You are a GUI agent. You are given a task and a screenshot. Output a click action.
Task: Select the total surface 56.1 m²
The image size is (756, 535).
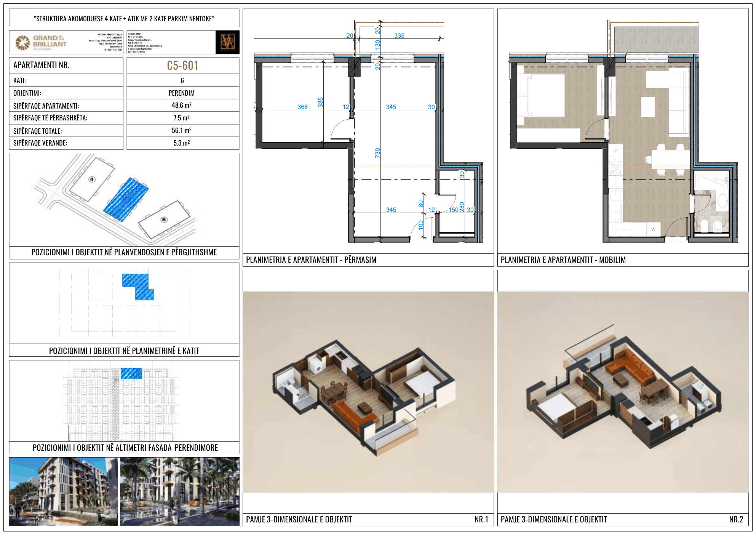(182, 130)
